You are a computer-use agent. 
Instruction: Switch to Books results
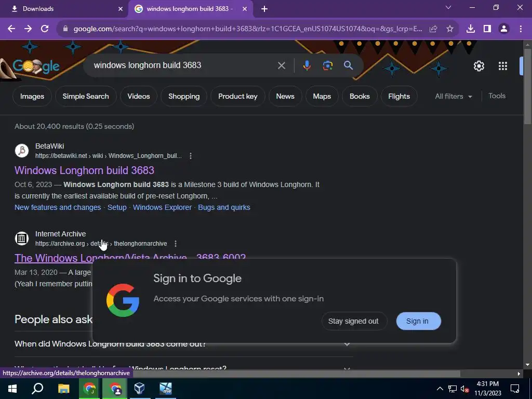coord(360,96)
